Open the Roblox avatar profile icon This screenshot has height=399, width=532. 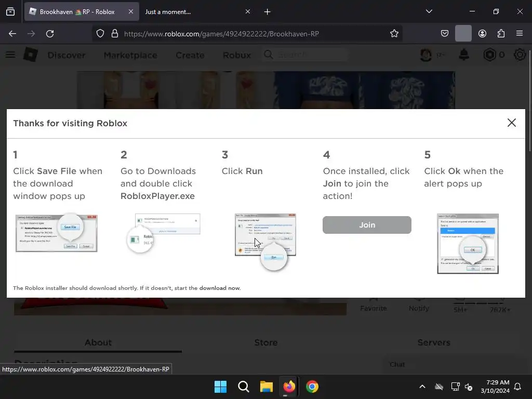(426, 55)
